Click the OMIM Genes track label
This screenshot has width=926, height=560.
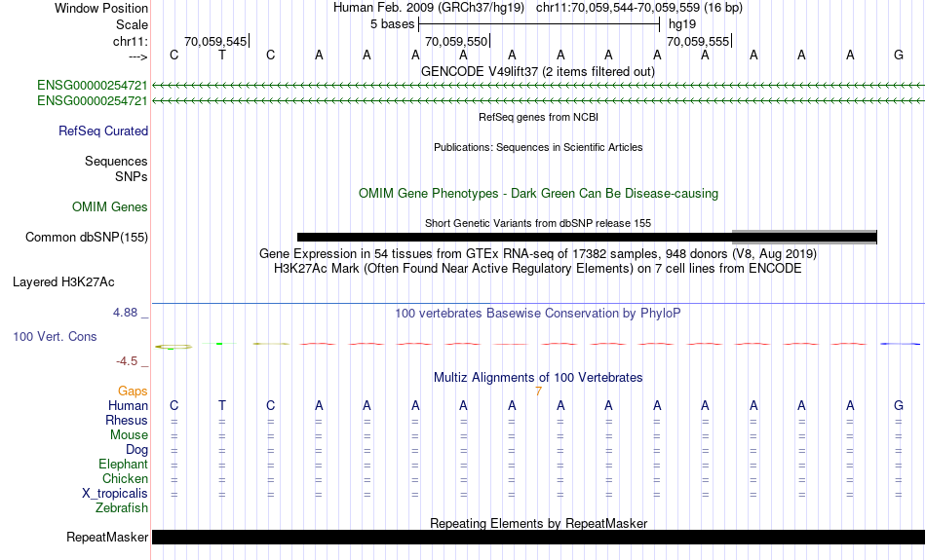[x=109, y=206]
